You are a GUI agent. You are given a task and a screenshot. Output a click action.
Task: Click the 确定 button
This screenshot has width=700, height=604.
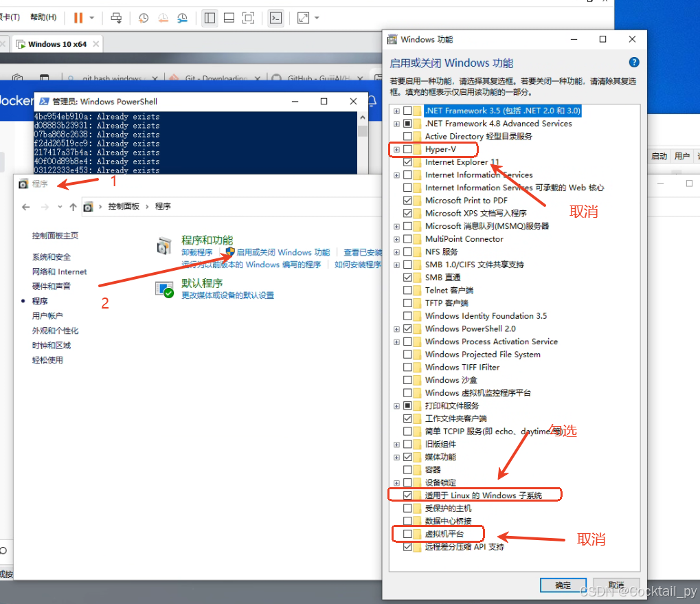point(563,585)
